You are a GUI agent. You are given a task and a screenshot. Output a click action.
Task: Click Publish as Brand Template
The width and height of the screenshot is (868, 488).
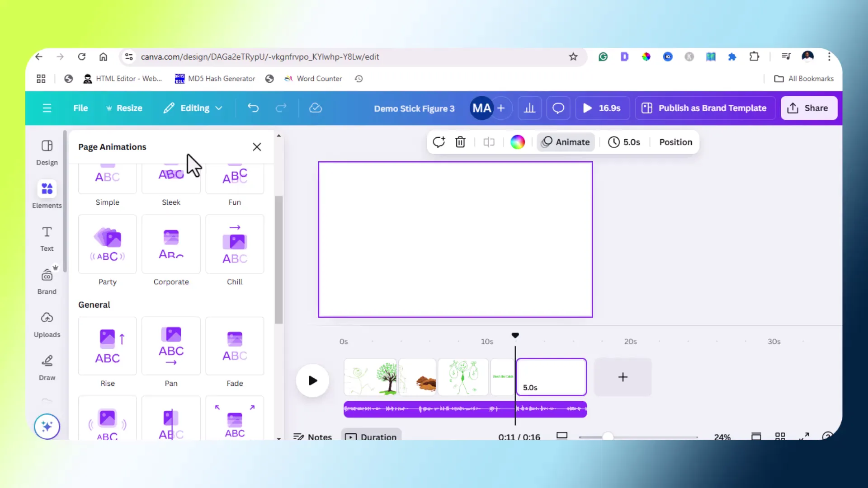tap(705, 108)
